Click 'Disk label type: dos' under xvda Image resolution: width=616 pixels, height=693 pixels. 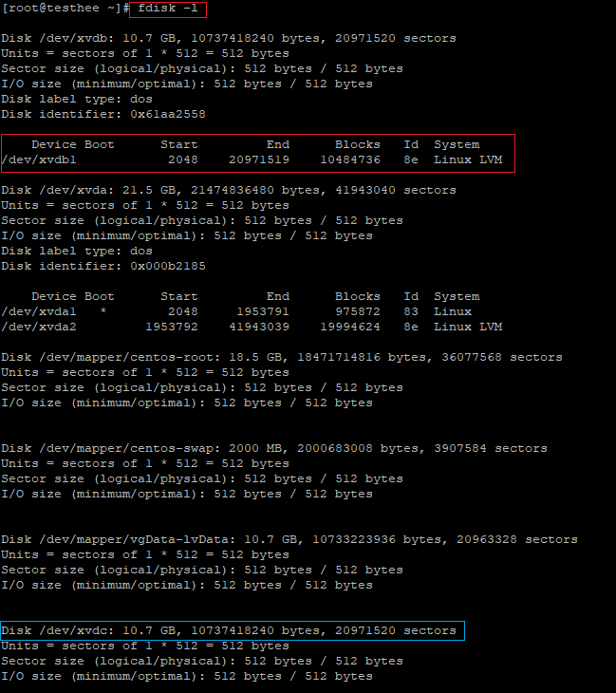[77, 252]
